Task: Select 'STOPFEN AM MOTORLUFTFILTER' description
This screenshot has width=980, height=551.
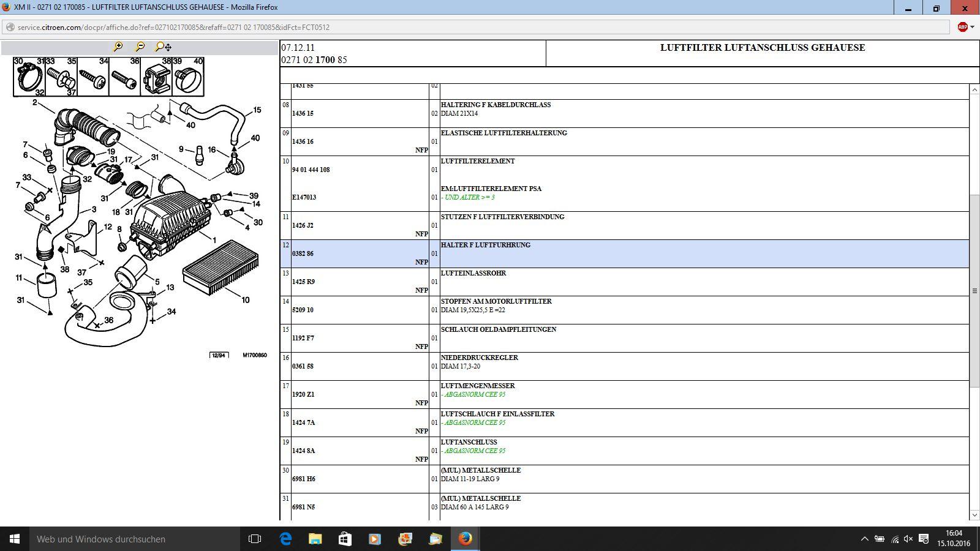Action: (x=496, y=301)
